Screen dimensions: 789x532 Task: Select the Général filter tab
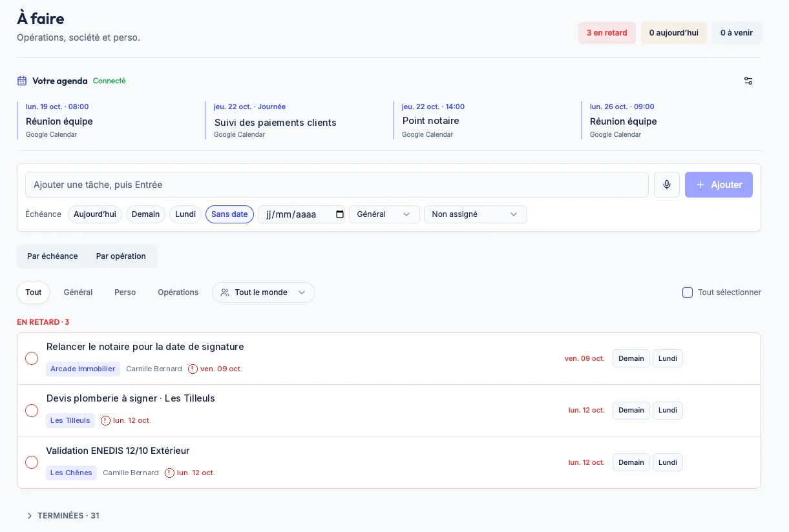pos(78,292)
